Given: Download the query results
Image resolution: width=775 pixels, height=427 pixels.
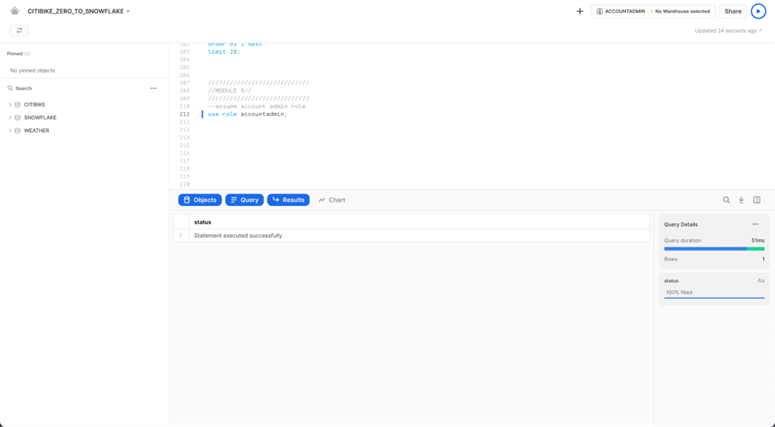Looking at the screenshot, I should point(741,200).
